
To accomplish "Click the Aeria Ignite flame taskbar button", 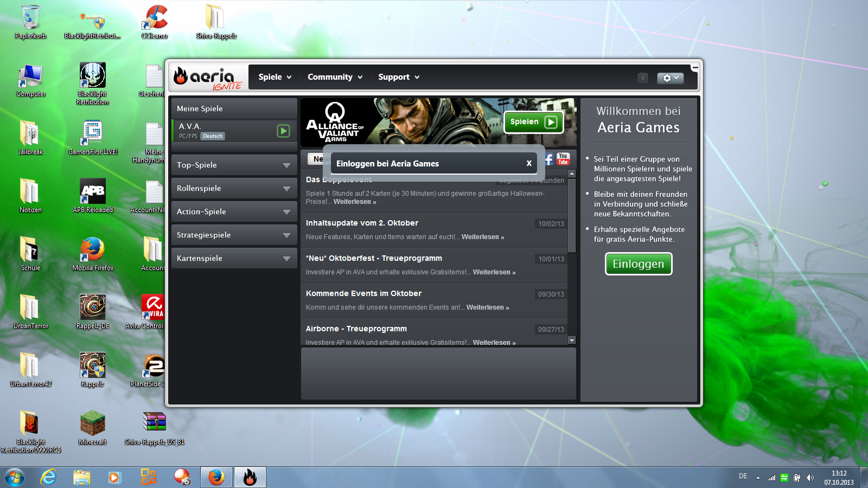I will pos(250,477).
